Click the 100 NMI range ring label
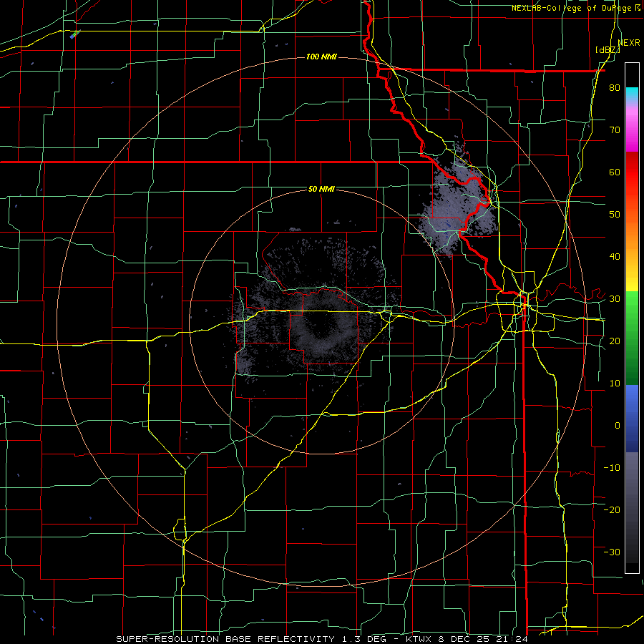The image size is (644, 644). [321, 57]
